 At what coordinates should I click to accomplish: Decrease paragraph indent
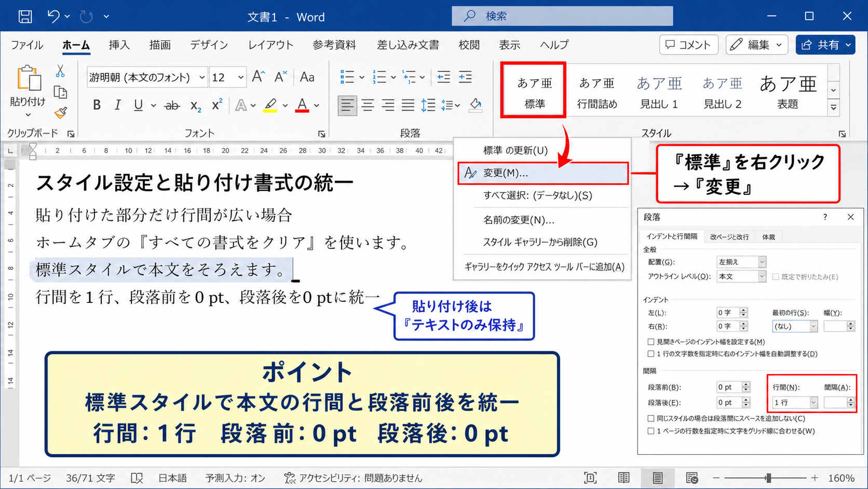(443, 77)
